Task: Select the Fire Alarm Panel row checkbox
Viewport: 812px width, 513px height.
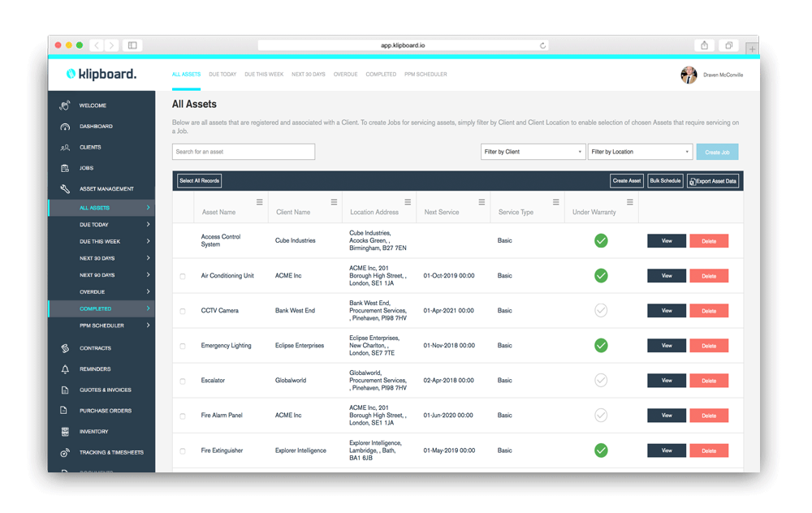Action: tap(183, 416)
